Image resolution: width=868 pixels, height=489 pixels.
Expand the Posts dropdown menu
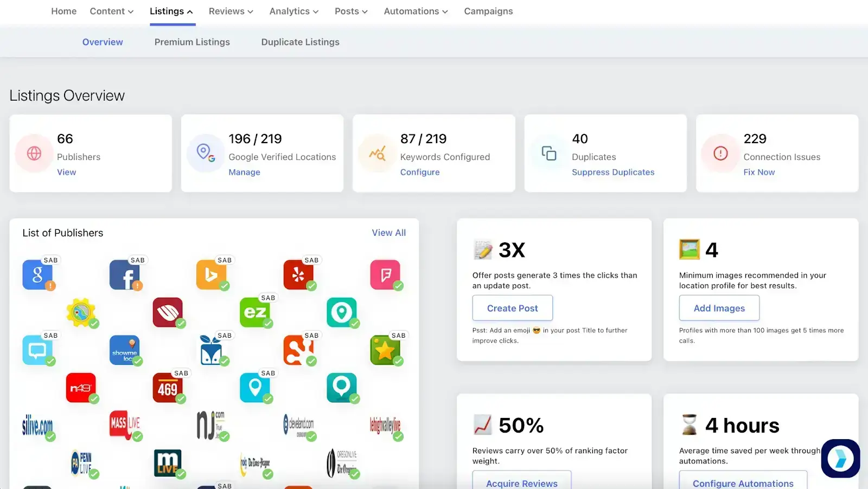point(352,11)
